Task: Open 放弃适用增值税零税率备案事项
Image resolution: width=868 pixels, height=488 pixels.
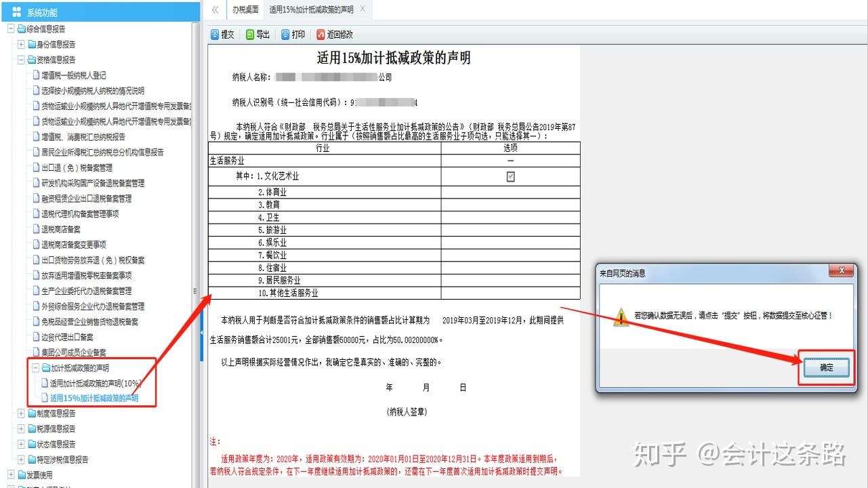Action: 86,275
